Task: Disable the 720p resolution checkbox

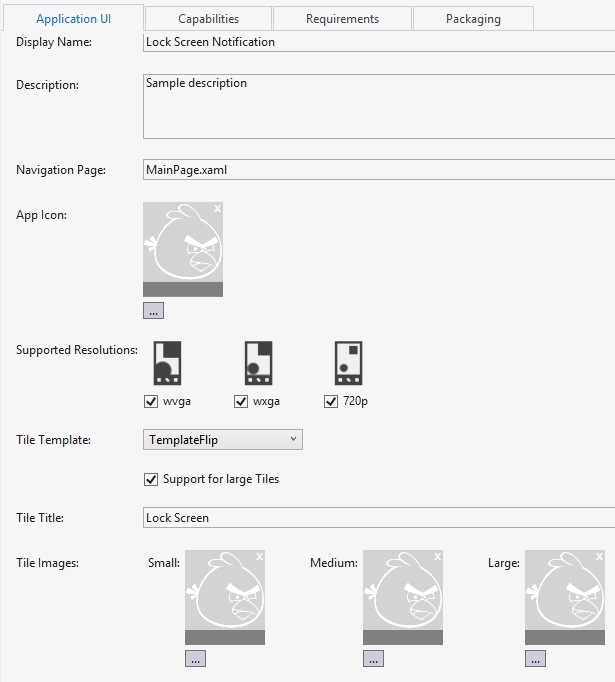Action: click(331, 402)
